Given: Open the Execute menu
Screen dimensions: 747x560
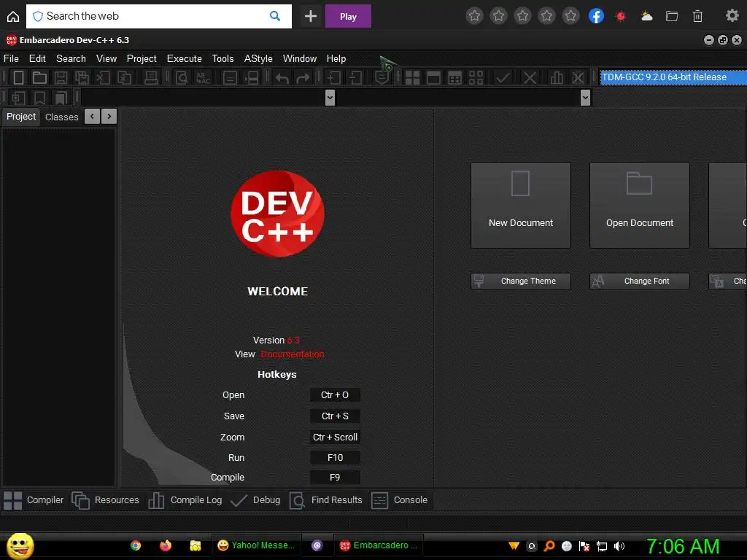Looking at the screenshot, I should (185, 58).
